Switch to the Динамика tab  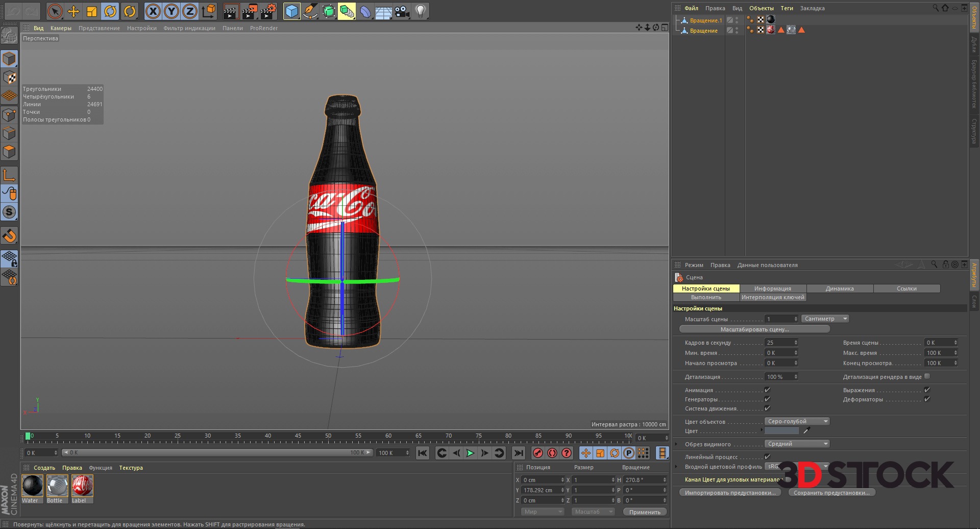(840, 288)
